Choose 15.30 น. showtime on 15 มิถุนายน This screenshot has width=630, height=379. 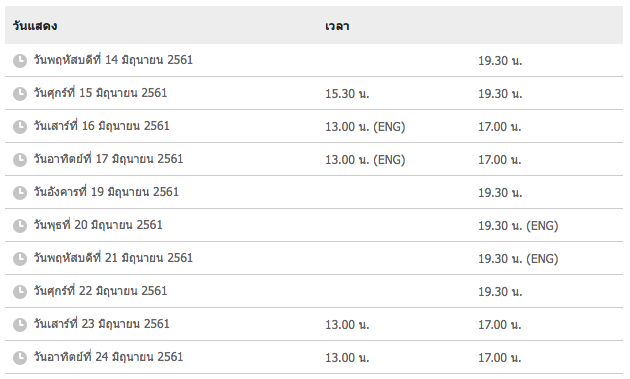point(347,94)
